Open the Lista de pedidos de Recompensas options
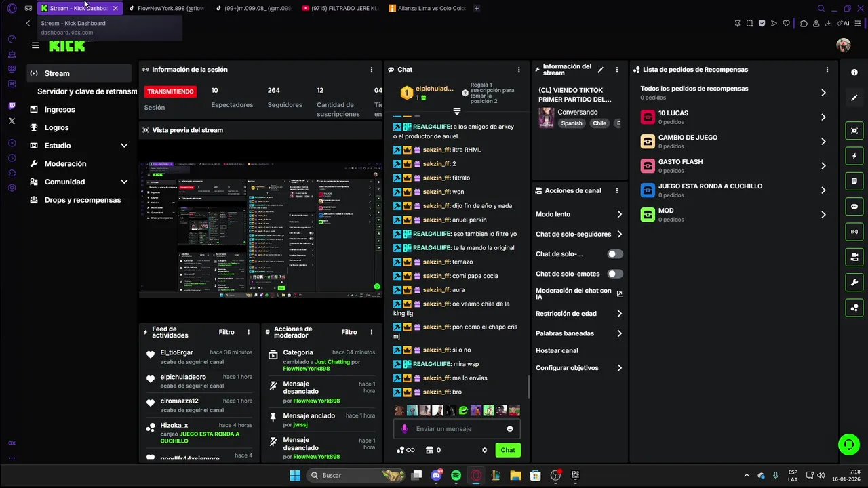Screen dimensions: 868x488 (827, 70)
